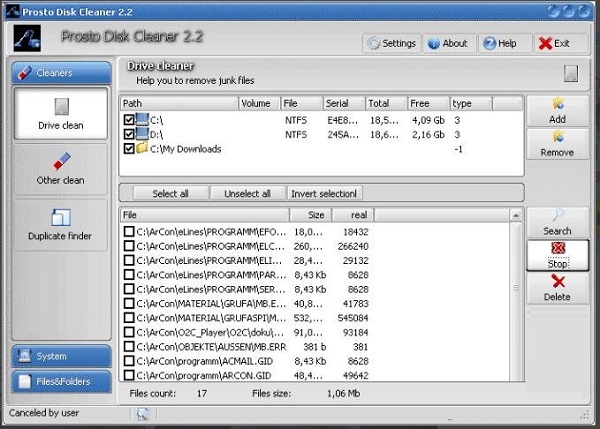Sort junk files by the real column header
Viewport: 600px width, 429px height.
click(353, 215)
